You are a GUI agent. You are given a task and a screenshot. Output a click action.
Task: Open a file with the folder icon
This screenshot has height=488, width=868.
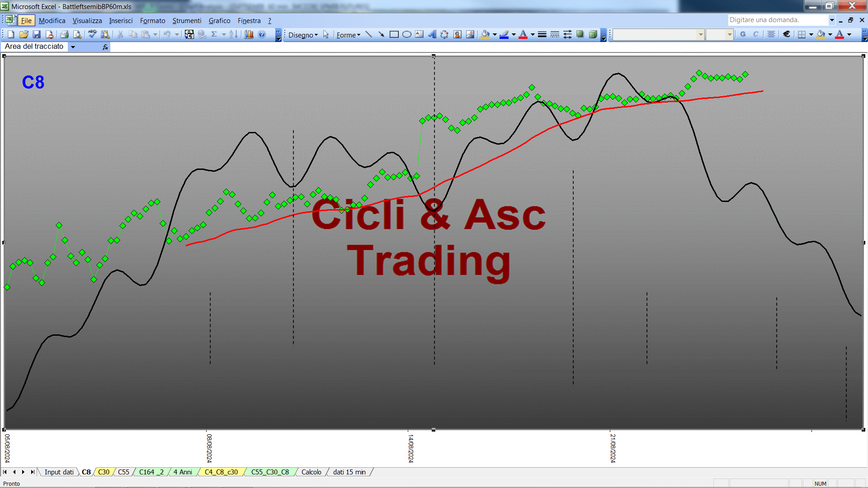pyautogui.click(x=24, y=34)
